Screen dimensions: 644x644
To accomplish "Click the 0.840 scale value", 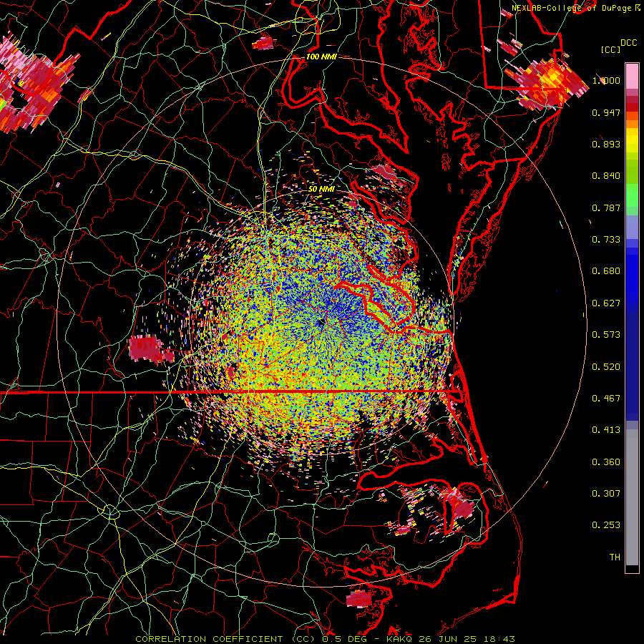I will coord(606,176).
